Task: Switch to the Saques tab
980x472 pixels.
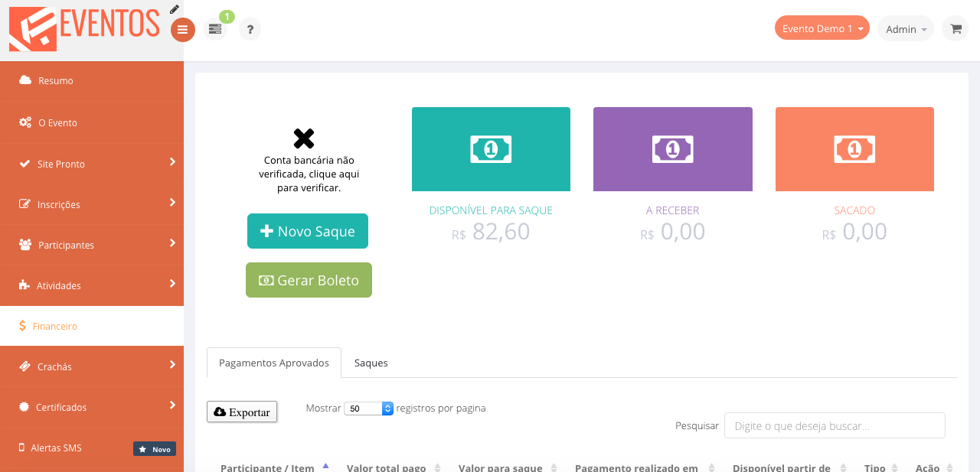Action: coord(371,363)
